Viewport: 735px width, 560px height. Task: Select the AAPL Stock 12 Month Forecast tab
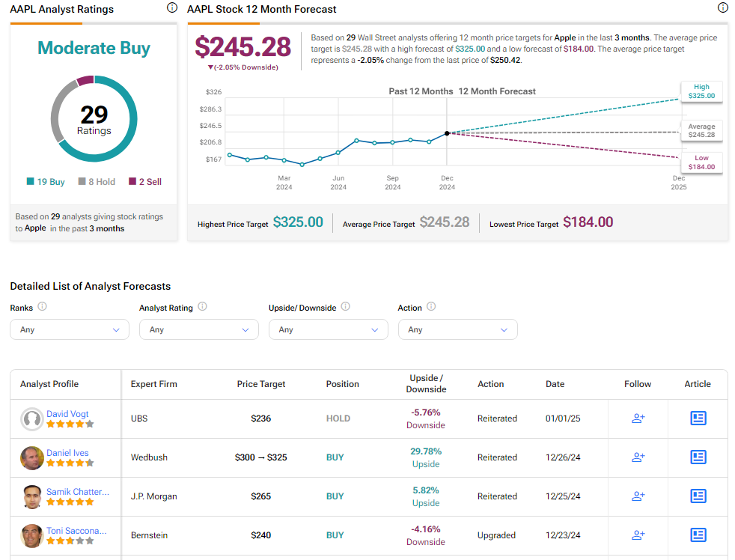[x=261, y=10]
